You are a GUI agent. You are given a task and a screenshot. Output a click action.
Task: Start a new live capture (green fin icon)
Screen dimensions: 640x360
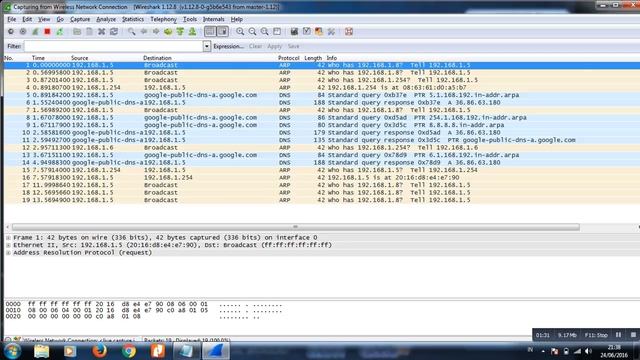[35, 31]
